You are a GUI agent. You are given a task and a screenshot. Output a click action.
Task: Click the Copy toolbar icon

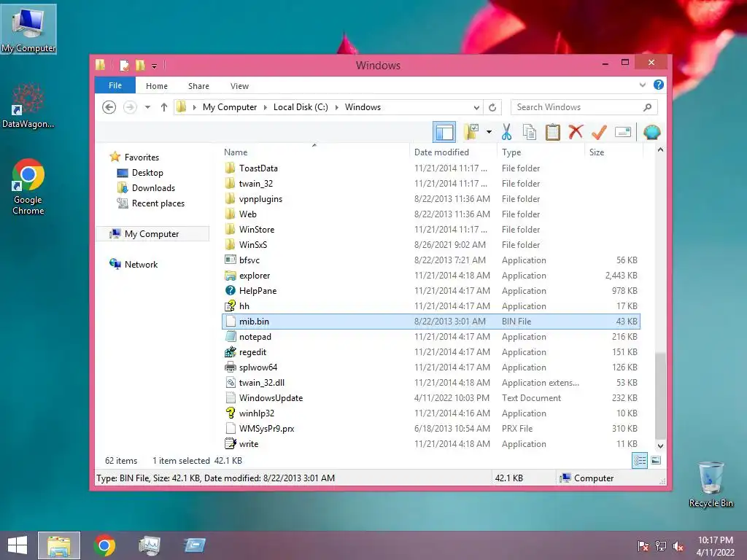pyautogui.click(x=530, y=132)
